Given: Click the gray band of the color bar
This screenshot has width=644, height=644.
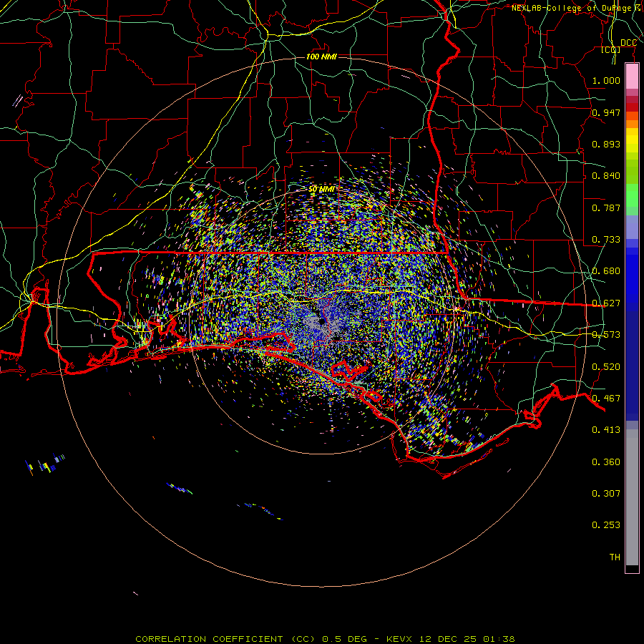Looking at the screenshot, I should point(632,497).
